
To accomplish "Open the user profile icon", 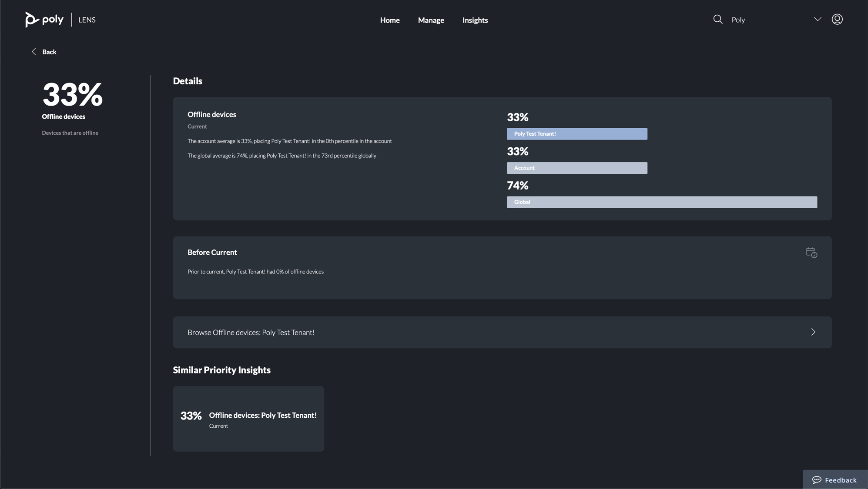I will point(837,20).
